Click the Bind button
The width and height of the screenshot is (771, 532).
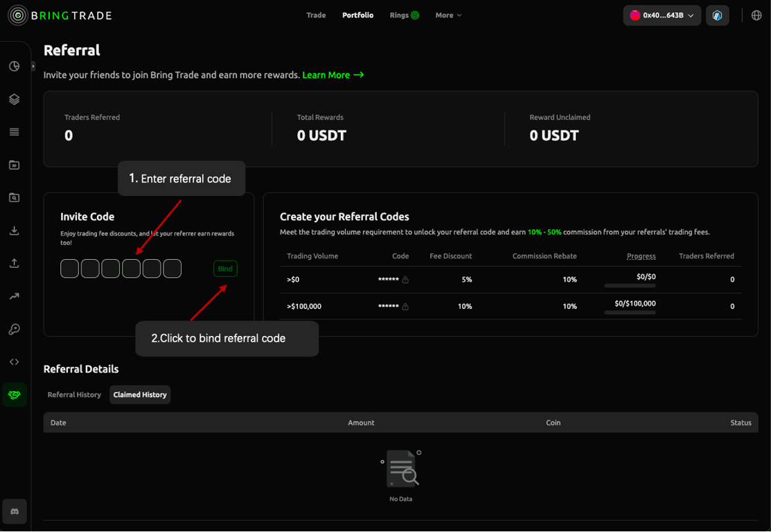pyautogui.click(x=225, y=269)
